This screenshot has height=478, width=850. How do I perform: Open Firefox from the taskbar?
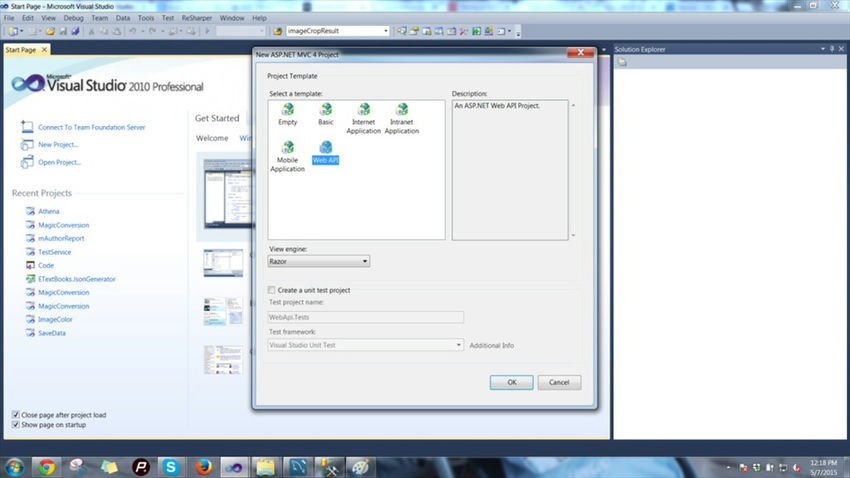point(203,467)
